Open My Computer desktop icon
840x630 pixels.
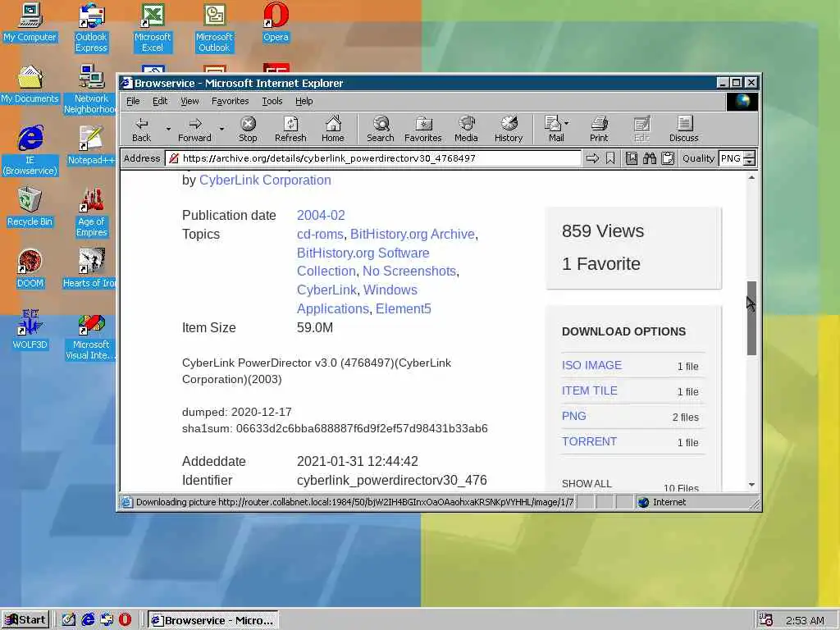30,22
